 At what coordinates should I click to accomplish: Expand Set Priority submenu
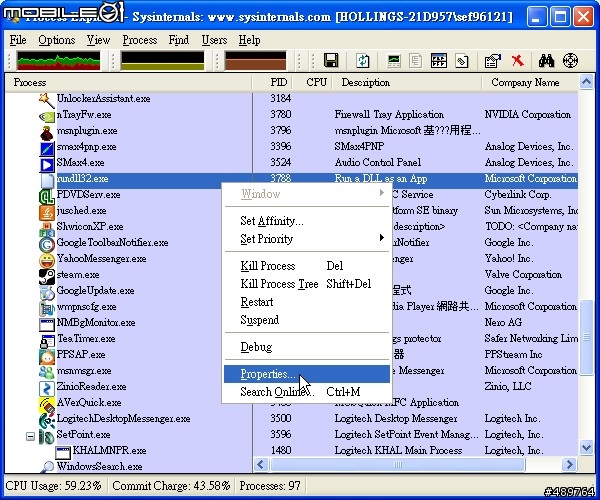tap(306, 239)
